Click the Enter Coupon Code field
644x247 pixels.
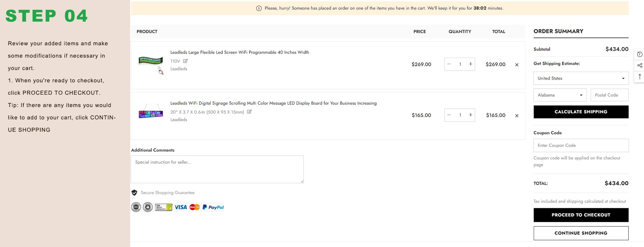point(581,145)
